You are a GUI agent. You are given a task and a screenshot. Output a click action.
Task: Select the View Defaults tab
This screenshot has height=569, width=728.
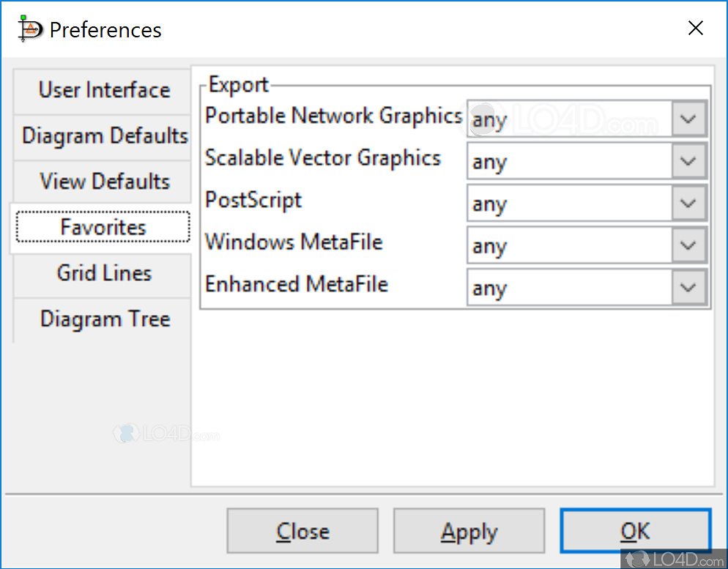point(104,182)
